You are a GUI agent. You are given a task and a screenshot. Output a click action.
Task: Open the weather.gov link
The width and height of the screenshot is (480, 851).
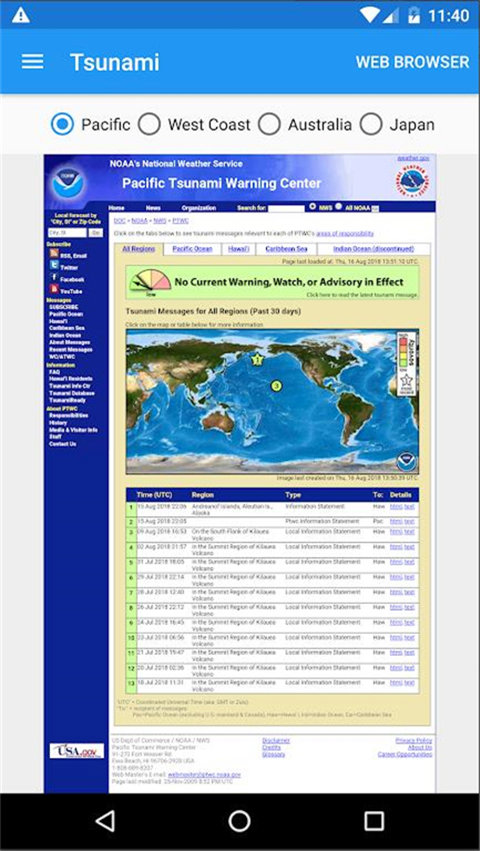coord(413,158)
